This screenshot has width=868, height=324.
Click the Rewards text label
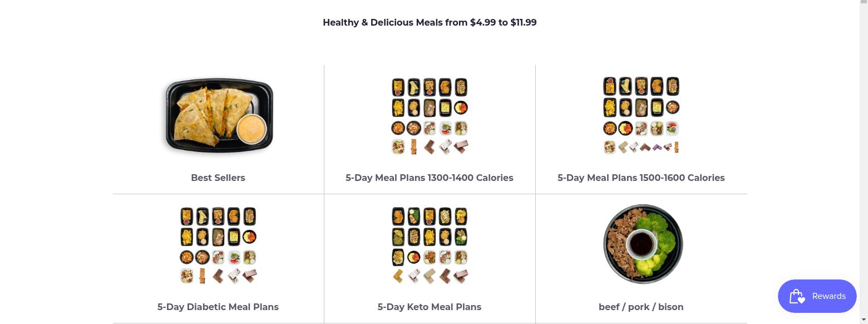828,296
